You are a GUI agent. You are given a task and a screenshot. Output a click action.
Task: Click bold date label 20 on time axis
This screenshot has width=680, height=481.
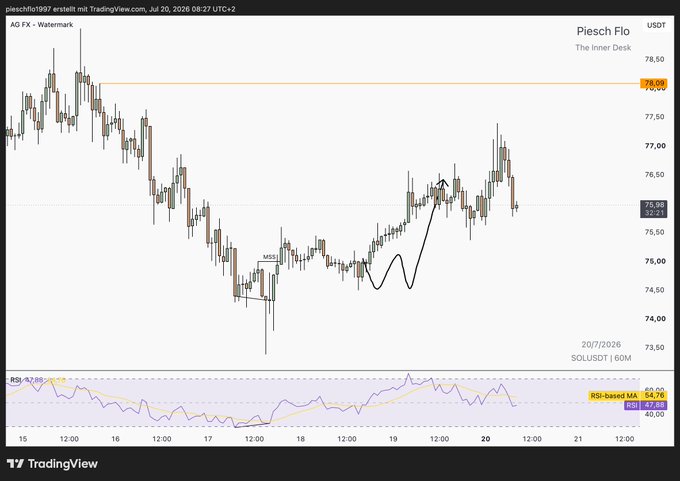coord(486,439)
